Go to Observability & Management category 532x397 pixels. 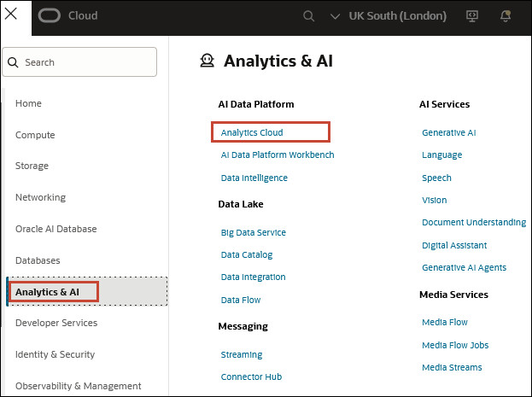[x=78, y=386]
